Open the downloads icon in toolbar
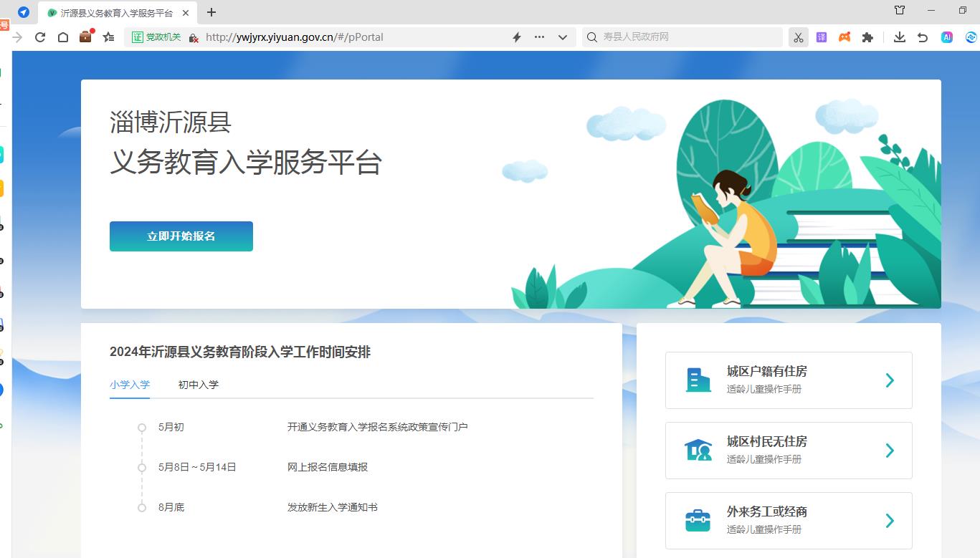The width and height of the screenshot is (980, 558). click(899, 37)
